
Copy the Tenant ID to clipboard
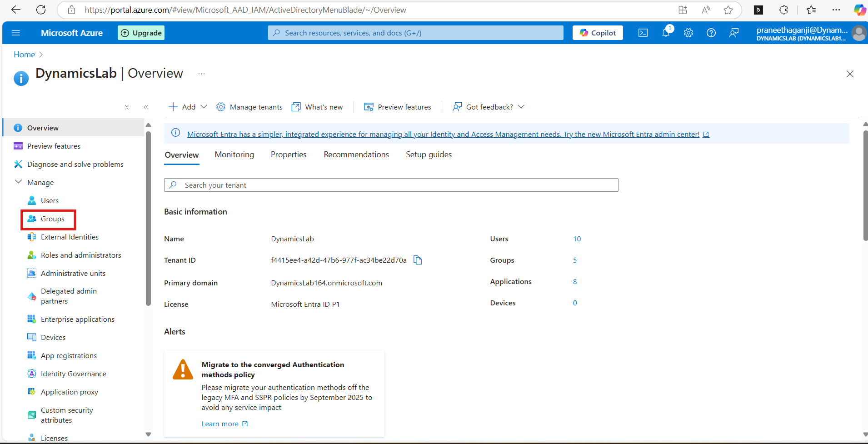pyautogui.click(x=418, y=260)
